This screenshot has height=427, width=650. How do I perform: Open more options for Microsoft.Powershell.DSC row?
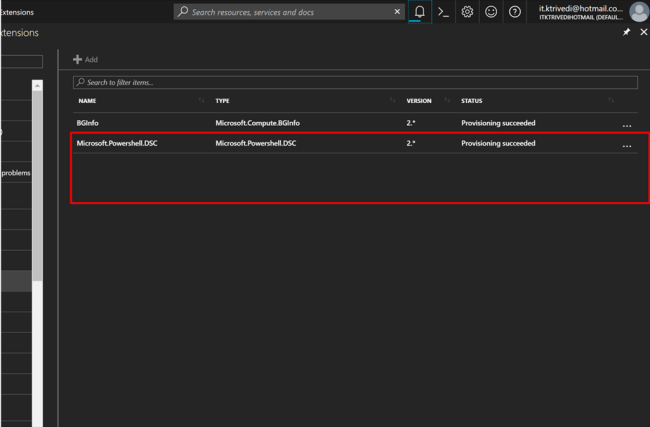pos(627,146)
